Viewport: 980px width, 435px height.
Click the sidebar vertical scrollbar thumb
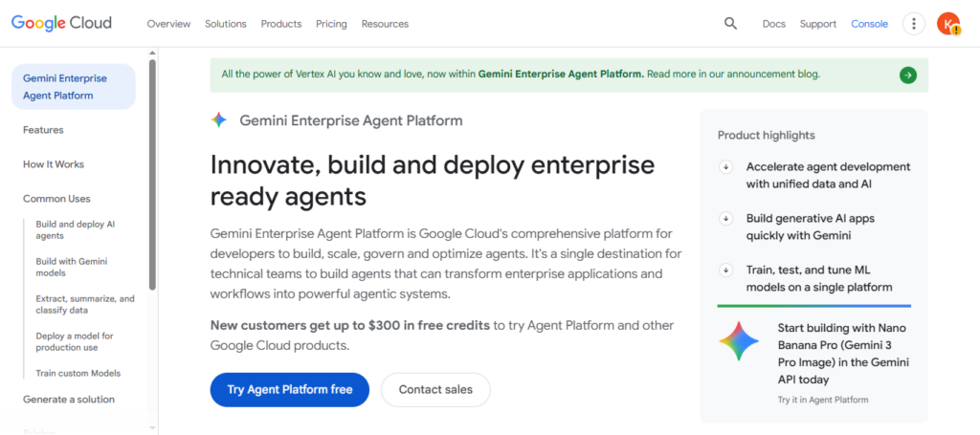[x=152, y=175]
